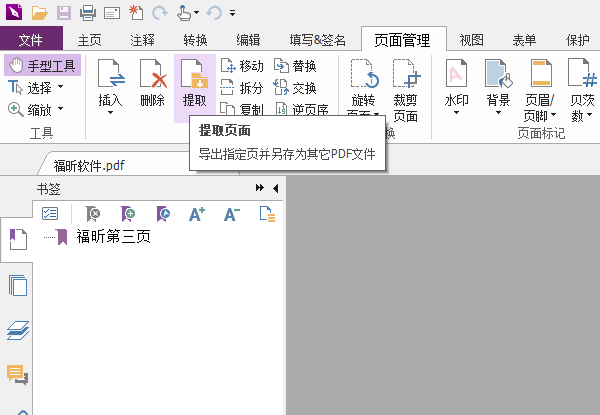The width and height of the screenshot is (600, 415).
Task: Decrease bookmark font size with A- icon
Action: tap(231, 213)
